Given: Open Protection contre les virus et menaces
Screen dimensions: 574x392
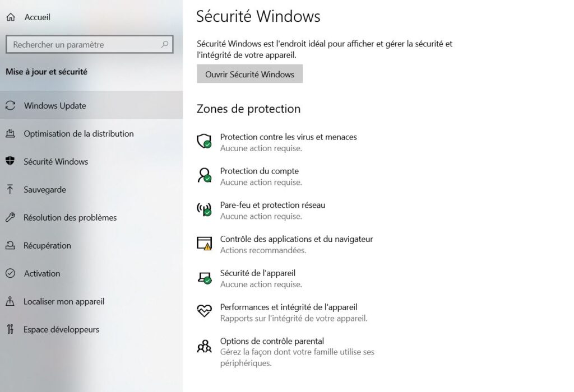Looking at the screenshot, I should [x=288, y=137].
